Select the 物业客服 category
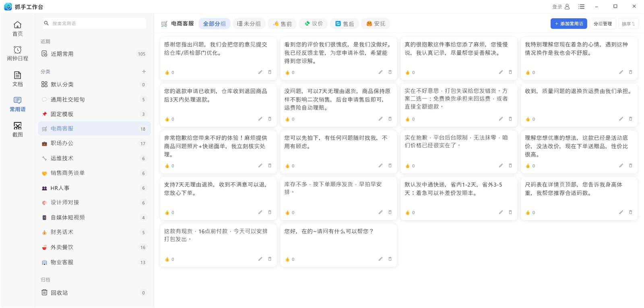 pos(95,262)
